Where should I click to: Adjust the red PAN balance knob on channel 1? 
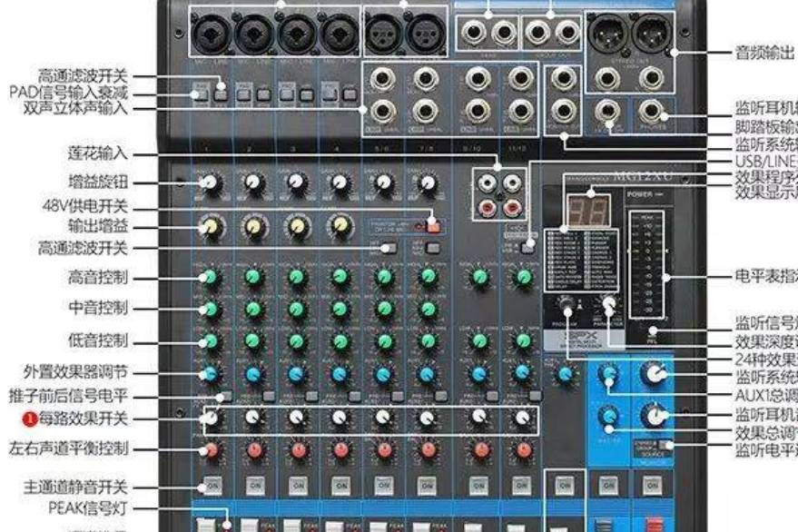tap(210, 451)
